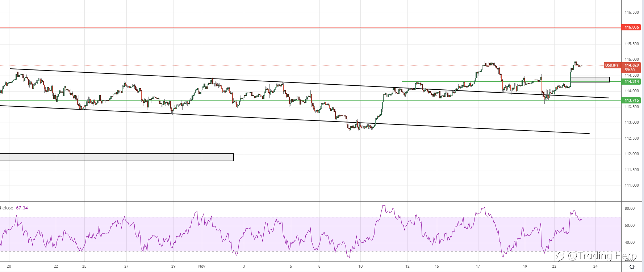Click the 80.00 RSI scale label
The width and height of the screenshot is (644, 272).
[x=630, y=208]
